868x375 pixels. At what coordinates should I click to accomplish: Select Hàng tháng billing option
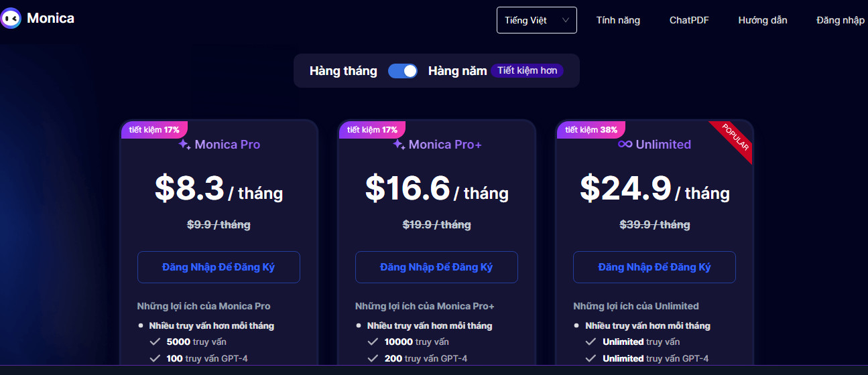click(x=343, y=70)
